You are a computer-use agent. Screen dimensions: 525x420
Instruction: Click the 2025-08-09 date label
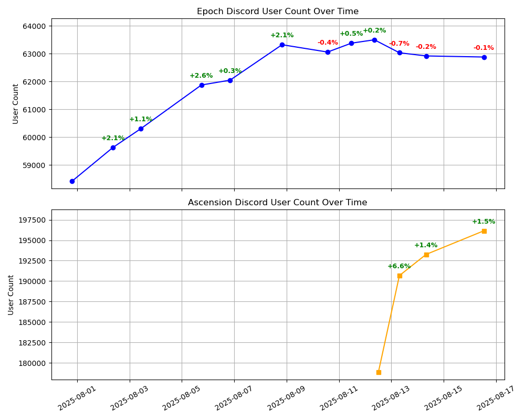tap(287, 397)
